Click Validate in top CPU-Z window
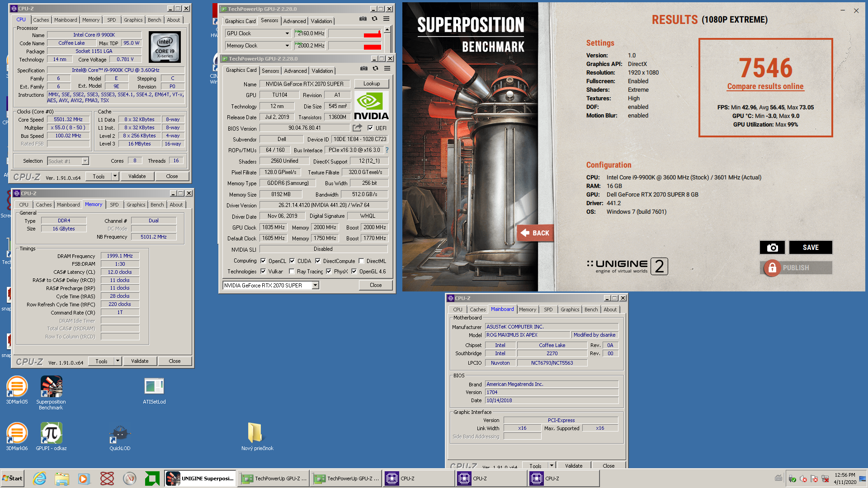Image resolution: width=868 pixels, height=488 pixels. coord(137,176)
